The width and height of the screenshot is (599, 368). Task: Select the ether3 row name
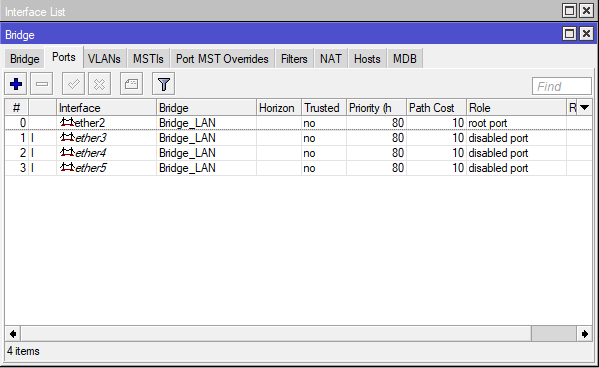click(x=91, y=138)
